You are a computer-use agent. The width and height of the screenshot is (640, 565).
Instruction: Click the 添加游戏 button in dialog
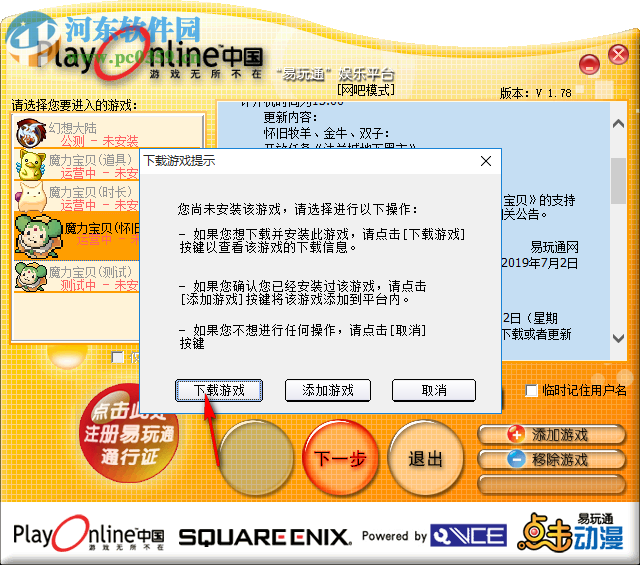[x=328, y=390]
